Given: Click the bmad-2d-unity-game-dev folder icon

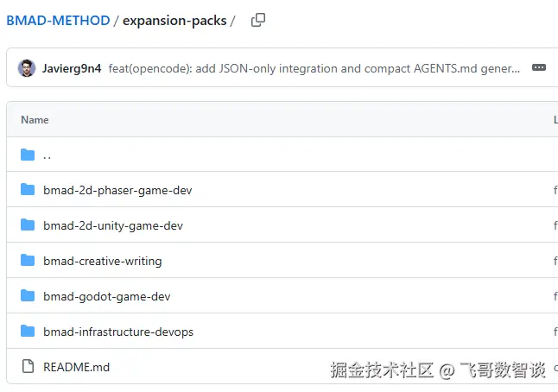Looking at the screenshot, I should [x=28, y=225].
